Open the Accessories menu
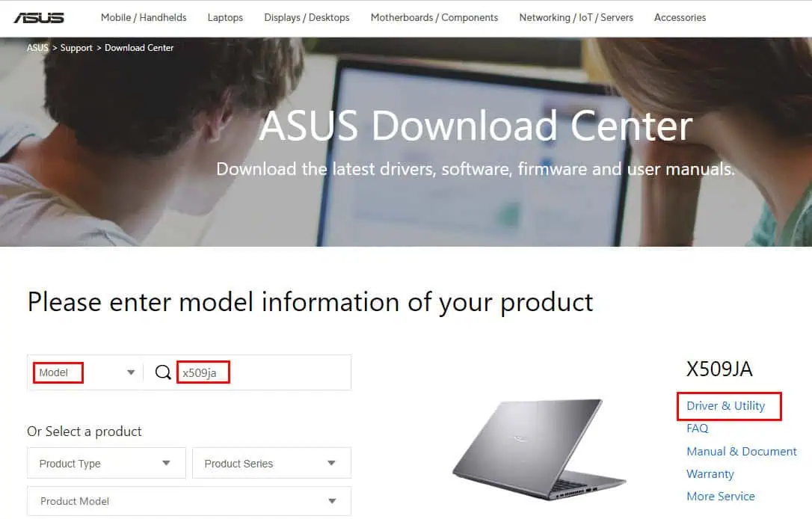 click(680, 18)
